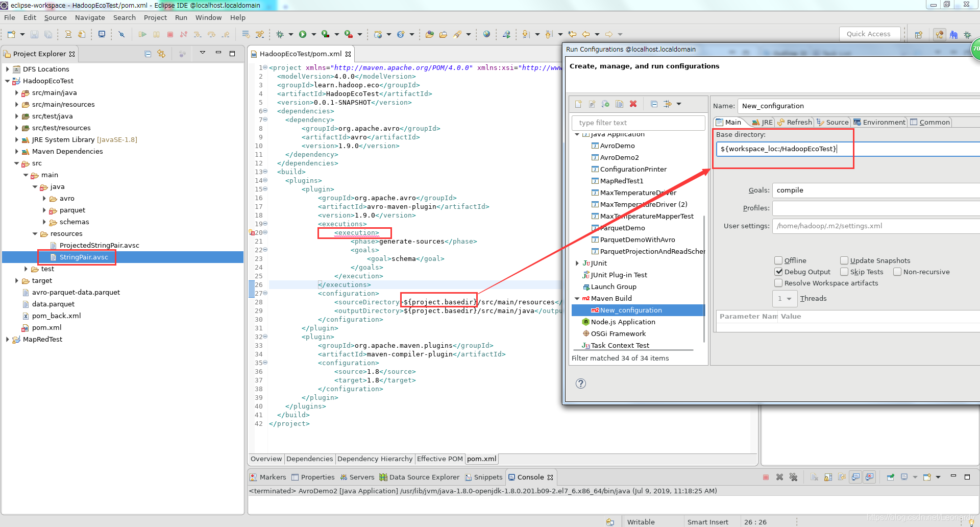Click Export launch configuration icon
The width and height of the screenshot is (980, 527).
pyautogui.click(x=605, y=104)
